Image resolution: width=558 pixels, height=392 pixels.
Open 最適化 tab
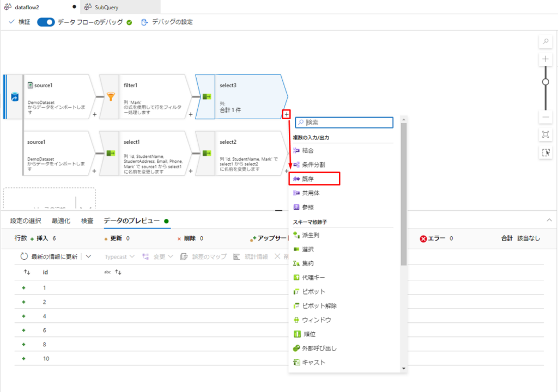(61, 221)
